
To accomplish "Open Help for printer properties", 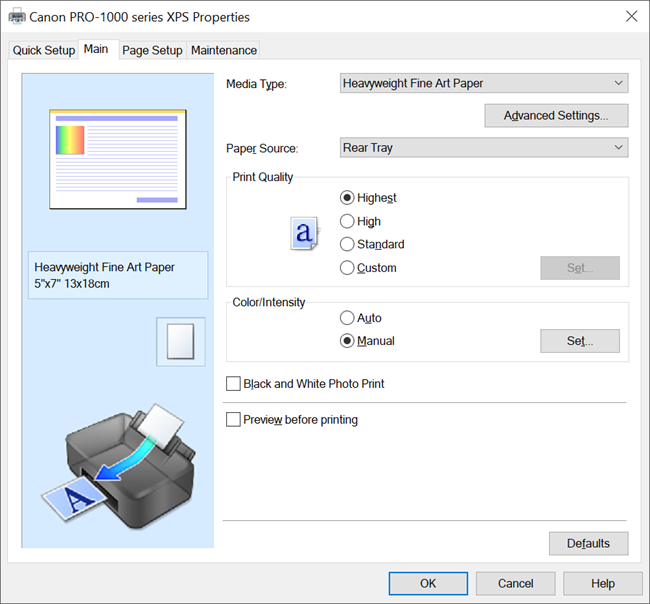I will pyautogui.click(x=603, y=583).
